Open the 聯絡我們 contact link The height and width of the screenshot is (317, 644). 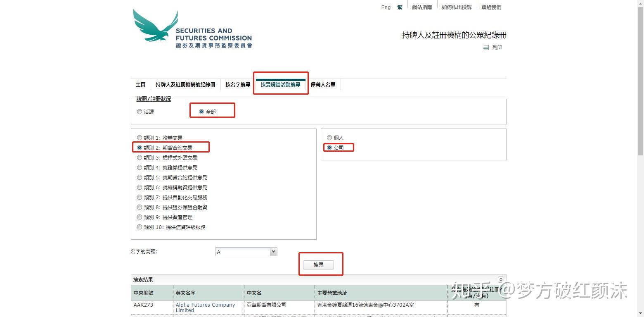(491, 7)
